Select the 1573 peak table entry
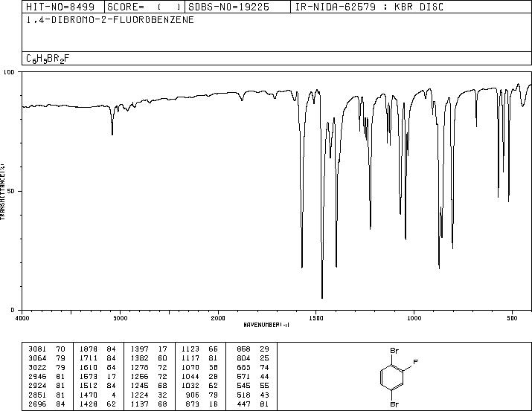Screen dimensions: 532x411 pos(97,376)
